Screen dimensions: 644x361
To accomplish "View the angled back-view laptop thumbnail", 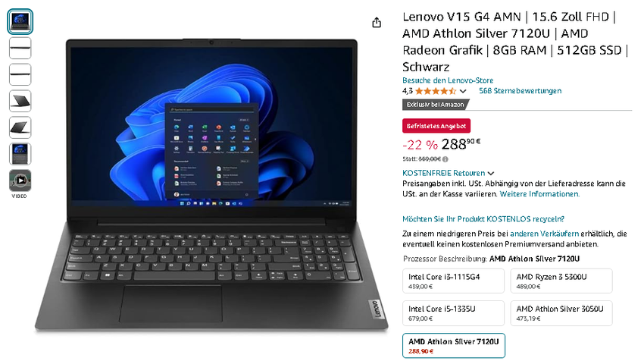I will coord(20,101).
